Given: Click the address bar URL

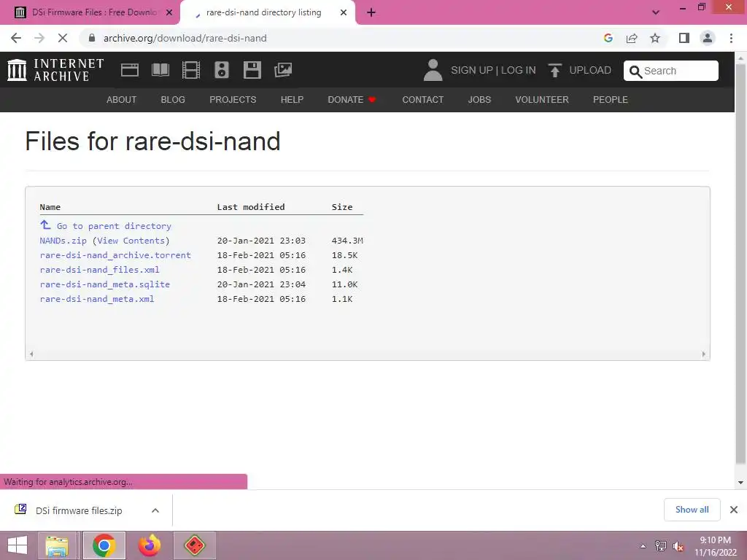Looking at the screenshot, I should 185,38.
